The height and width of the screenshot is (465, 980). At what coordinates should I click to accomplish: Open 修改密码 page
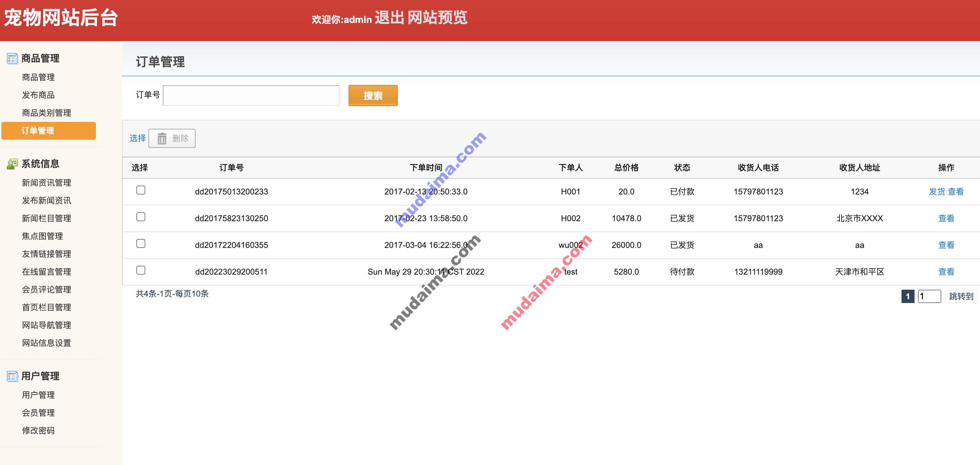(38, 431)
